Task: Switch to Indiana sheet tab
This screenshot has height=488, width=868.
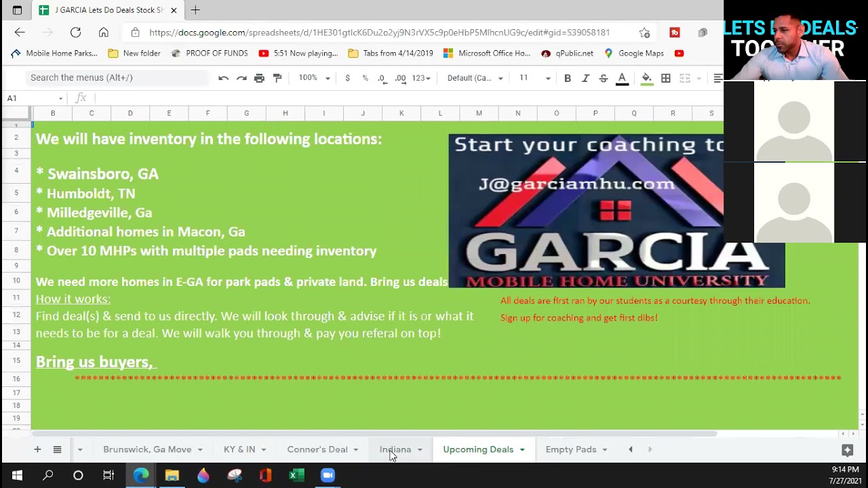Action: tap(395, 449)
